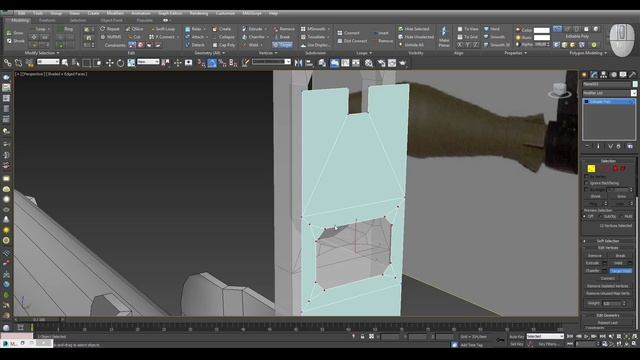Click the Render Production teapot icon
This screenshot has height=360, width=640.
click(402, 63)
